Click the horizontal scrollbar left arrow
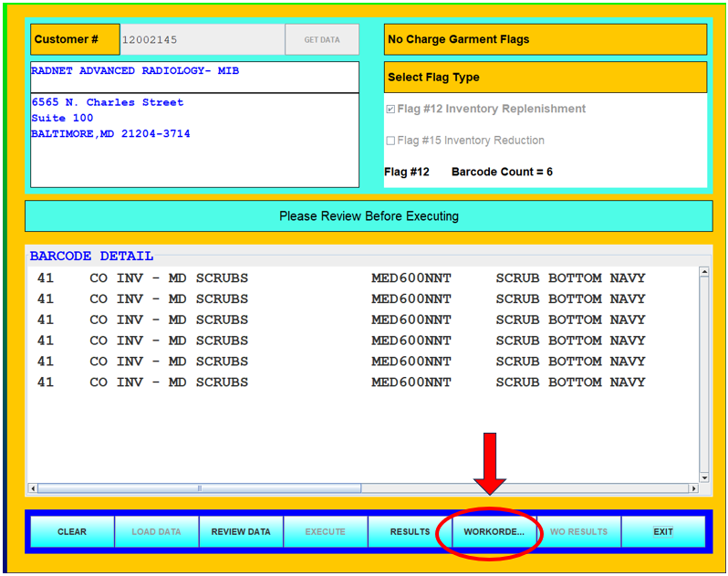Viewport: 728px width, 576px height. pyautogui.click(x=33, y=488)
